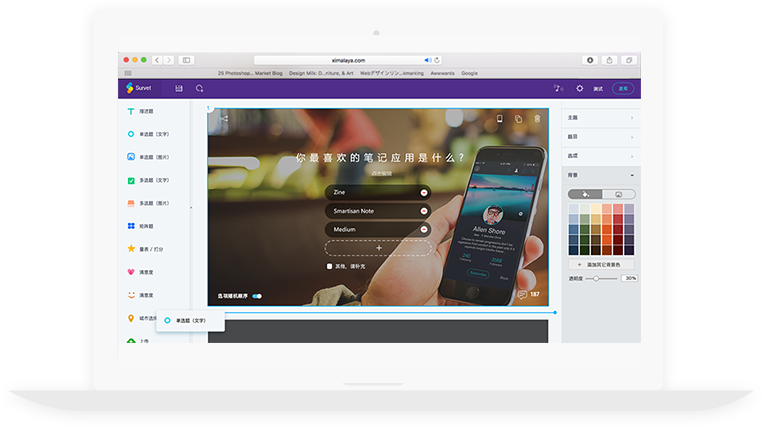Image resolution: width=762 pixels, height=427 pixels.
Task: Expand the 题目 question section
Action: [x=601, y=137]
